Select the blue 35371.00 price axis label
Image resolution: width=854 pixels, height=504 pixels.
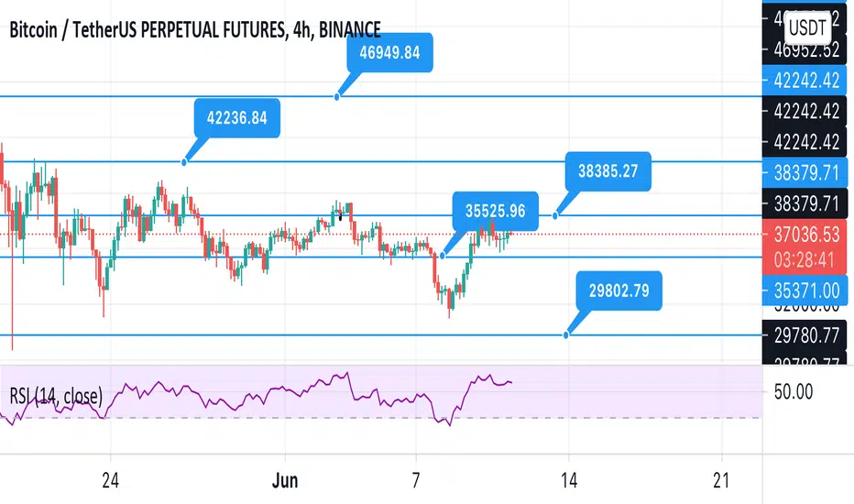click(x=806, y=290)
